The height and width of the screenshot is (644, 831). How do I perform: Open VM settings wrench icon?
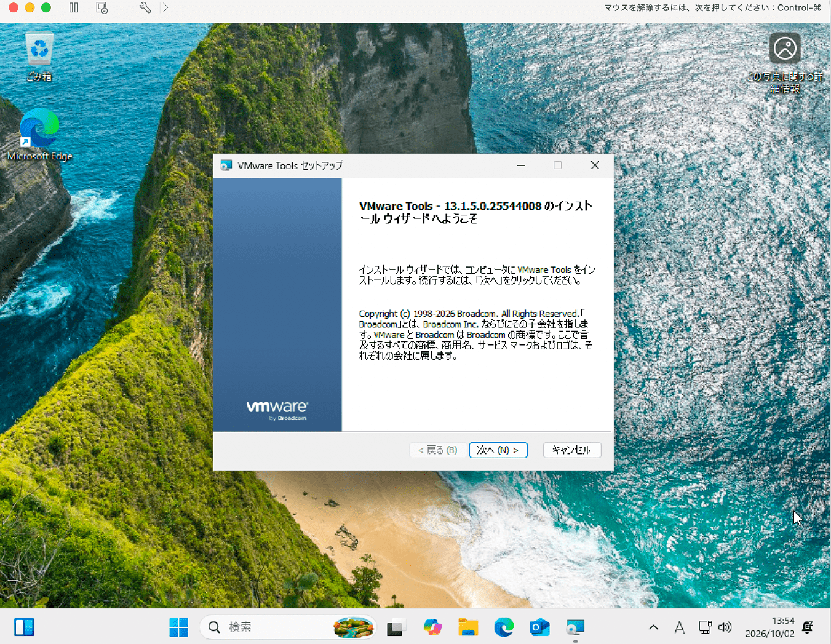pyautogui.click(x=145, y=8)
